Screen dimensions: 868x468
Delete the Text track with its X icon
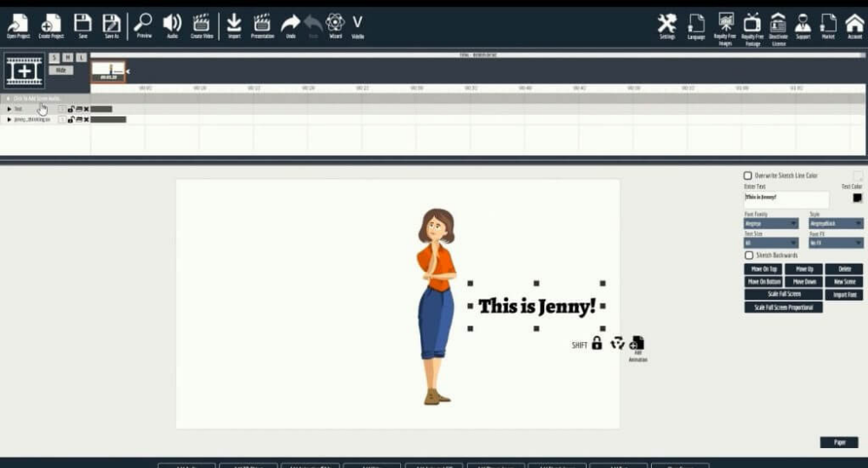click(86, 109)
